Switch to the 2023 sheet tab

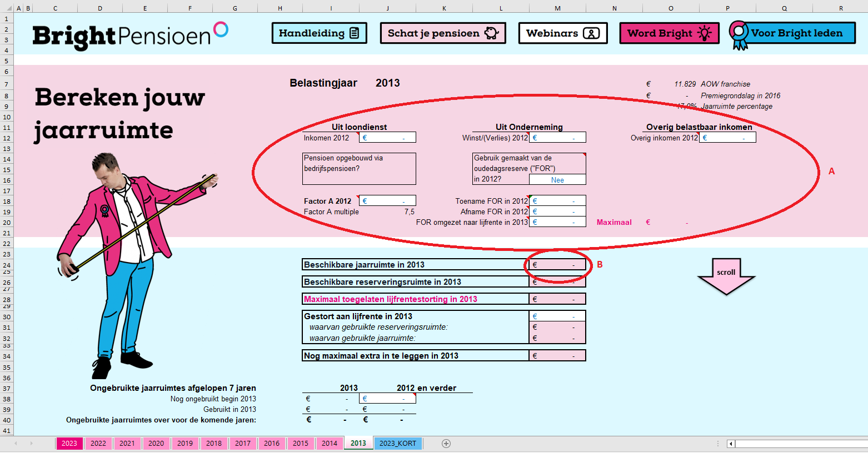(69, 443)
